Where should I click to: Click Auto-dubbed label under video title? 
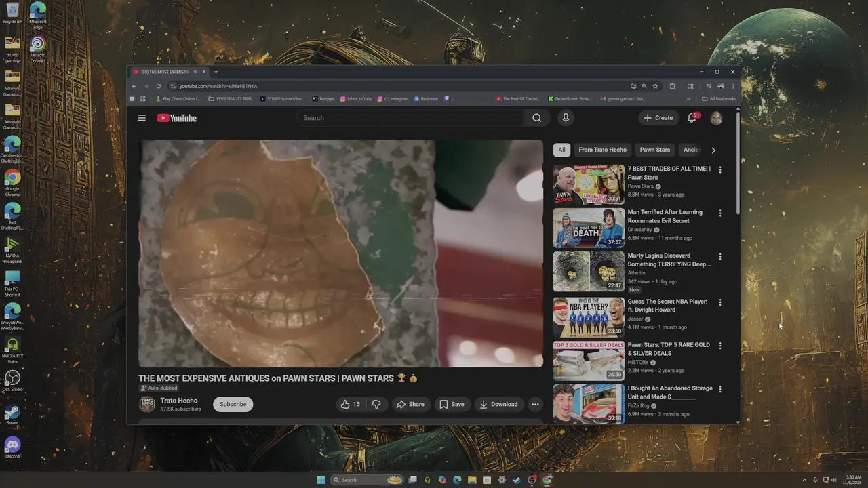[159, 388]
